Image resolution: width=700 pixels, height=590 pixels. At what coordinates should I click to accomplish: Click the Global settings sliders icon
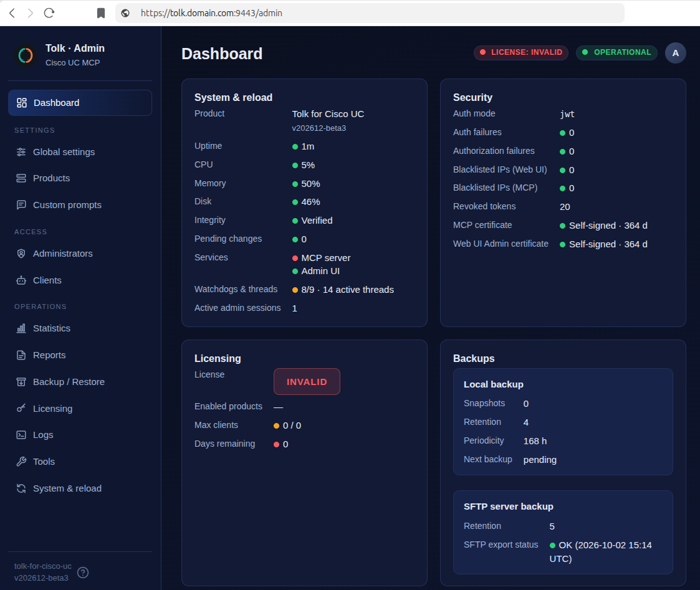click(x=21, y=152)
